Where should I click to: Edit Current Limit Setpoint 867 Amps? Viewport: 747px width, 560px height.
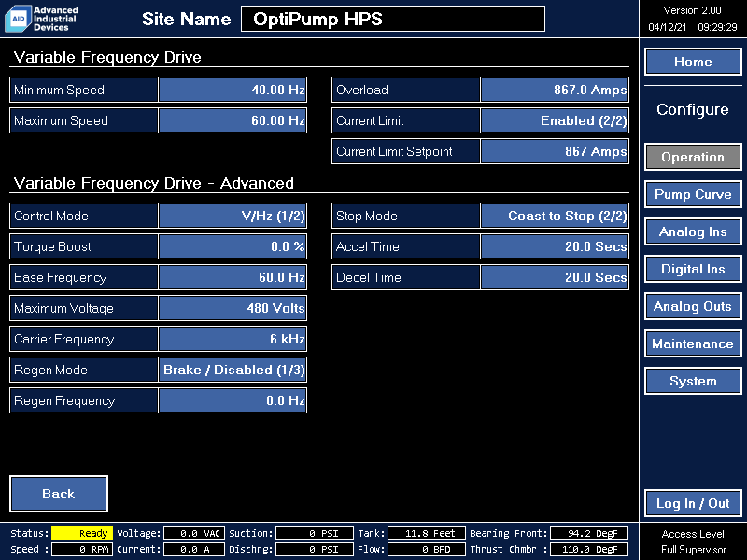pyautogui.click(x=555, y=151)
